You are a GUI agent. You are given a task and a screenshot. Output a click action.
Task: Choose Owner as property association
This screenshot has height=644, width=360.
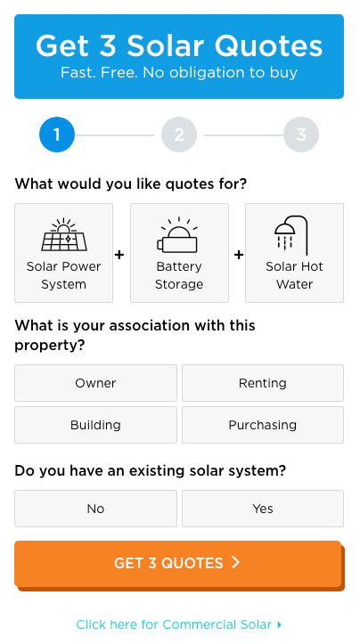(x=95, y=383)
